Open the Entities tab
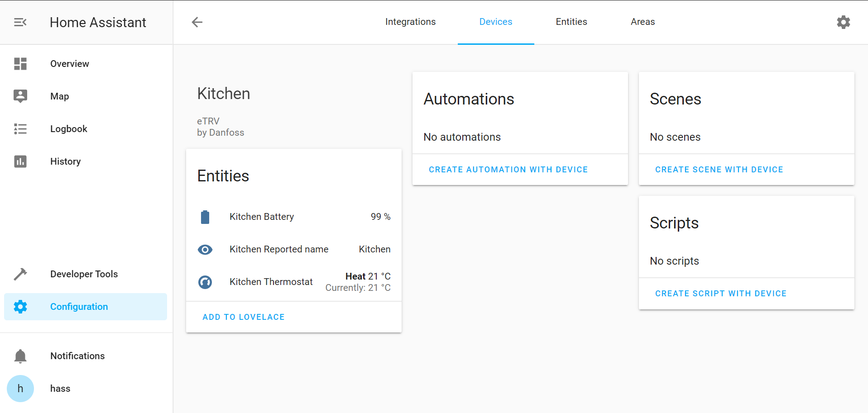 click(x=571, y=22)
